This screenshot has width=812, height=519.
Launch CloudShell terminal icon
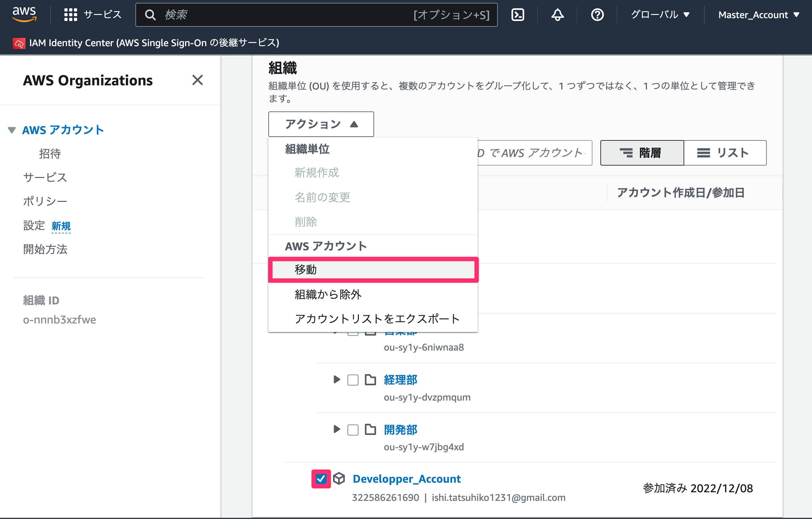click(518, 15)
